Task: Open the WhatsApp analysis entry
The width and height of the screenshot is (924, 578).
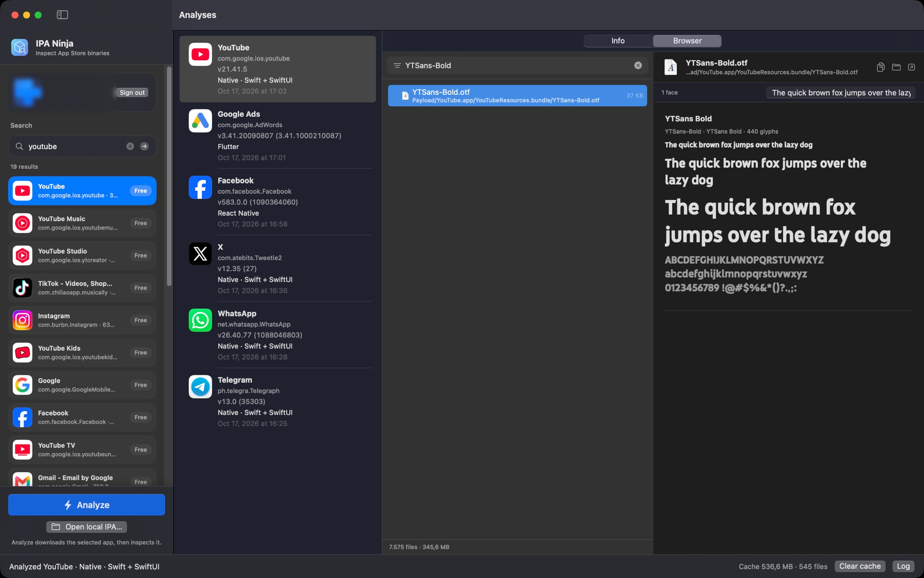Action: pyautogui.click(x=278, y=335)
